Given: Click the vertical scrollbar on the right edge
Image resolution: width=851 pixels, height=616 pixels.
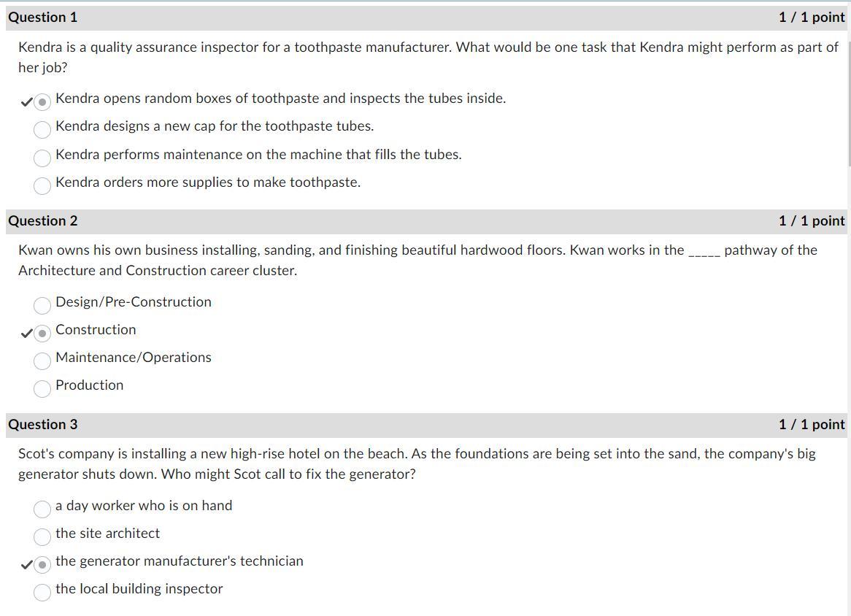Looking at the screenshot, I should [x=849, y=103].
